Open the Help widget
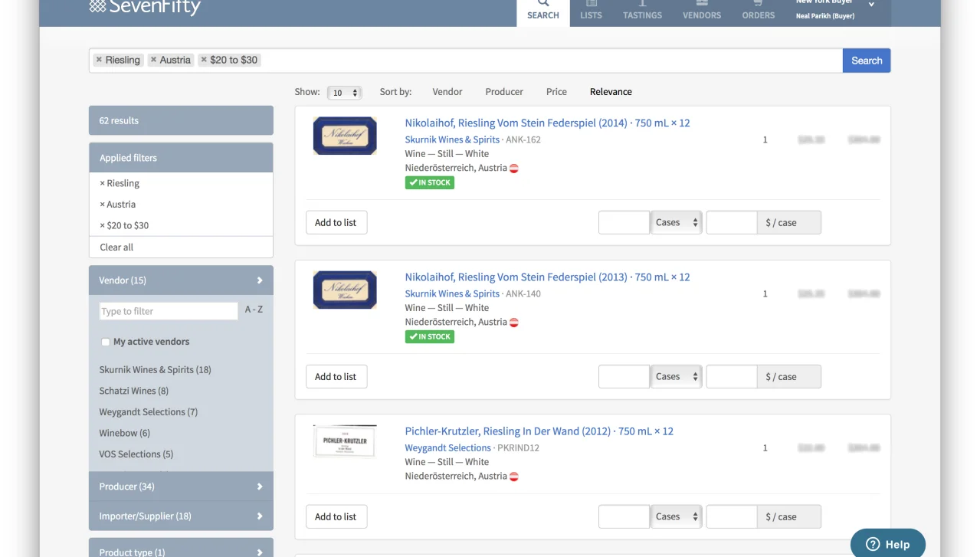 point(888,544)
